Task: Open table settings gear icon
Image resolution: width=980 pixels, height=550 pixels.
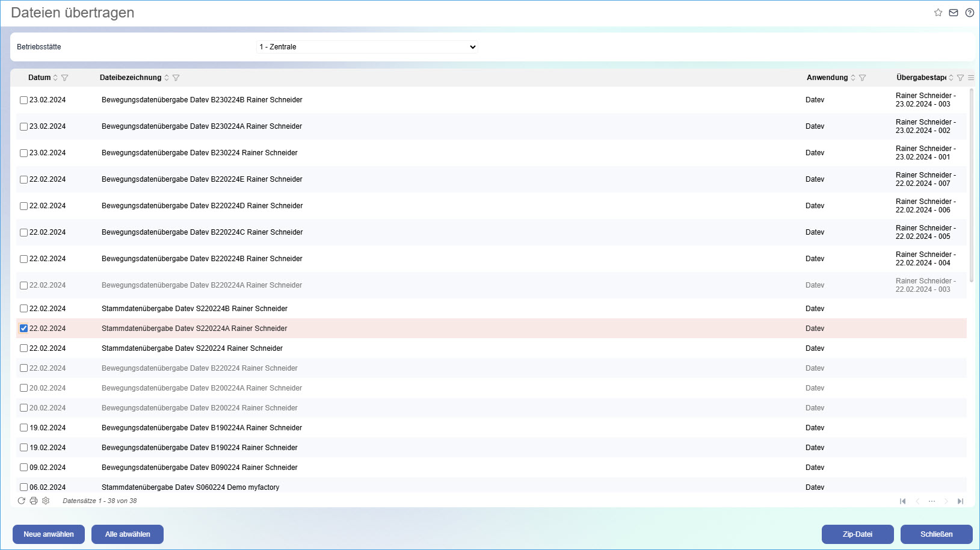Action: click(x=46, y=501)
